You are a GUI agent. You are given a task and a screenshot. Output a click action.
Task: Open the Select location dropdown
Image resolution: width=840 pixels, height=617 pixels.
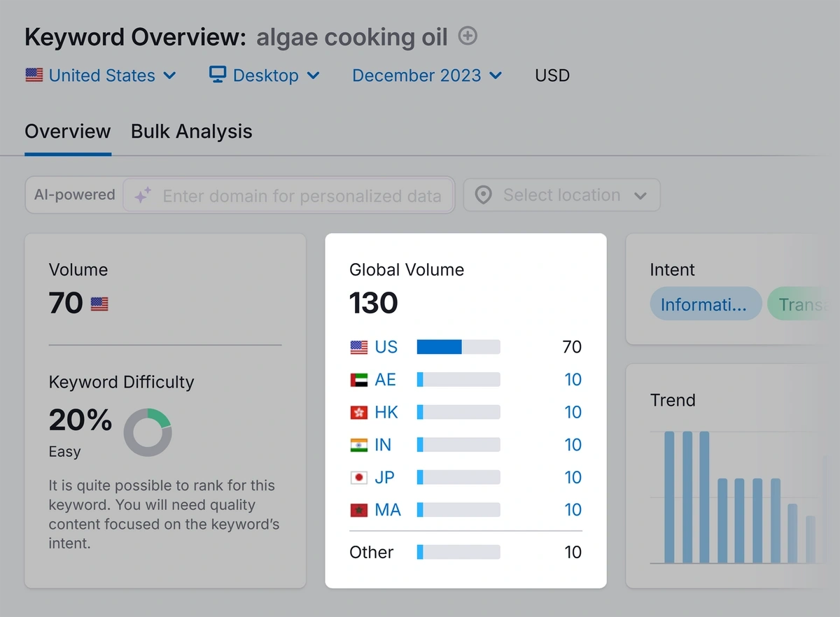click(561, 195)
